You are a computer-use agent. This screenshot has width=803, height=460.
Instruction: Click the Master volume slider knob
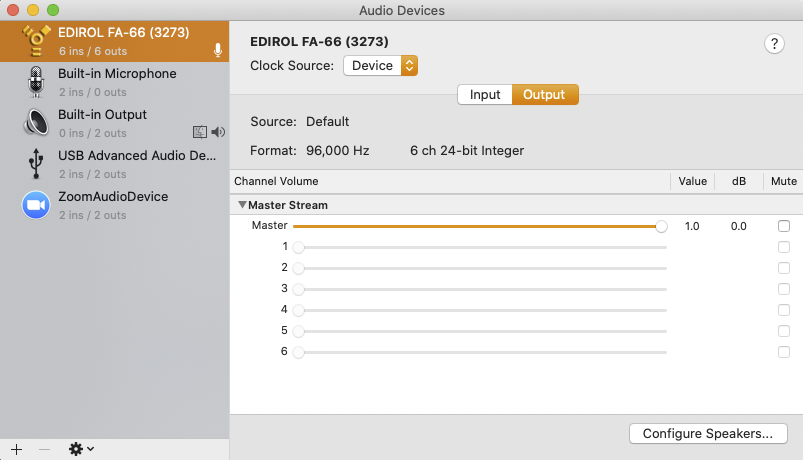coord(661,226)
